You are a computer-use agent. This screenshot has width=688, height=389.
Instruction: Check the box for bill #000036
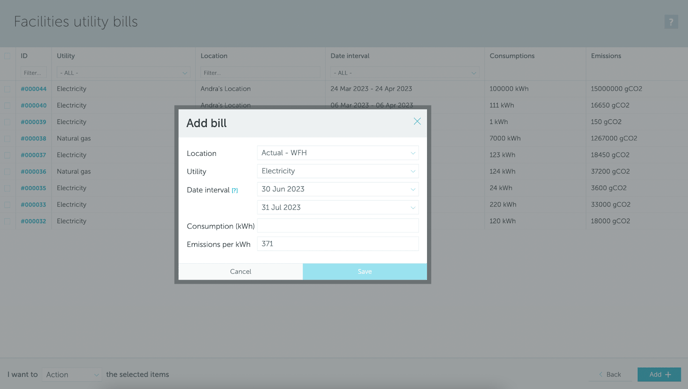7,171
